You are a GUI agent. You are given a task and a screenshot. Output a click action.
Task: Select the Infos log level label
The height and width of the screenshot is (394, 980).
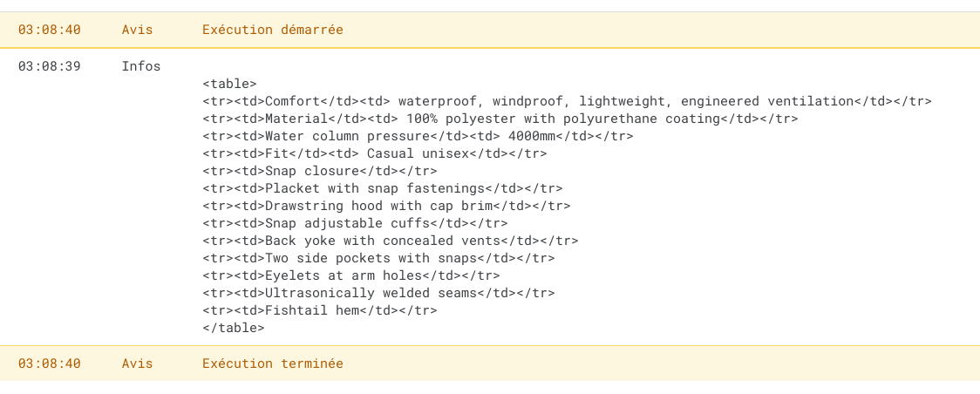[x=141, y=66]
